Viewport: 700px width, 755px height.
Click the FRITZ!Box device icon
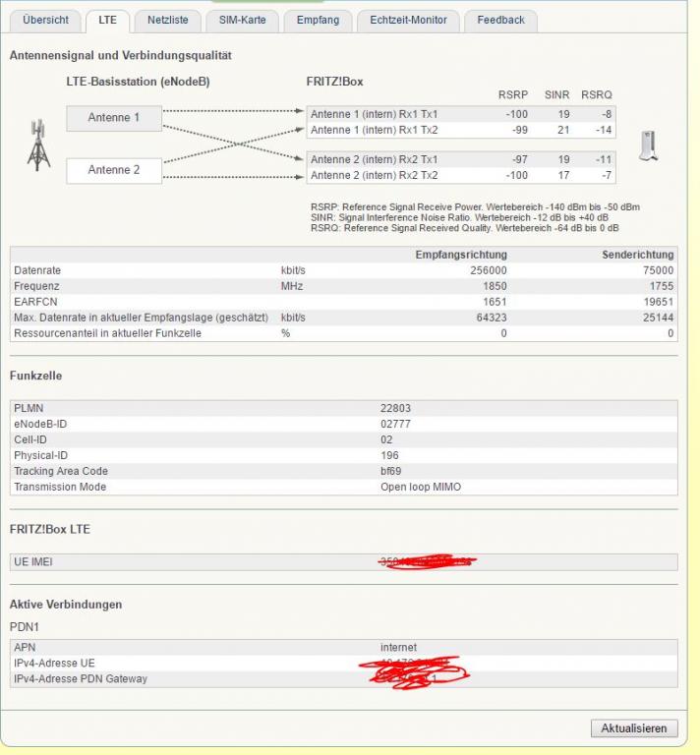(x=648, y=145)
